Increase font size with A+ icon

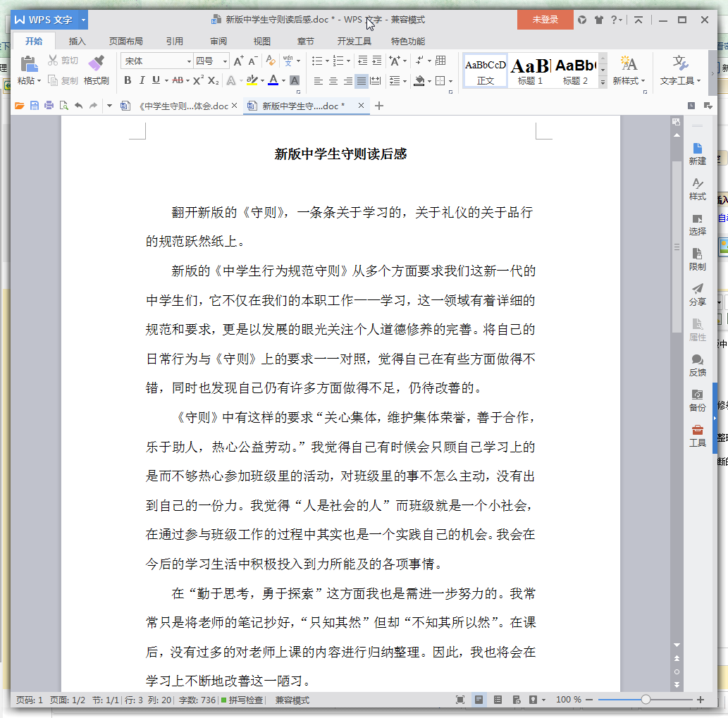click(x=238, y=61)
